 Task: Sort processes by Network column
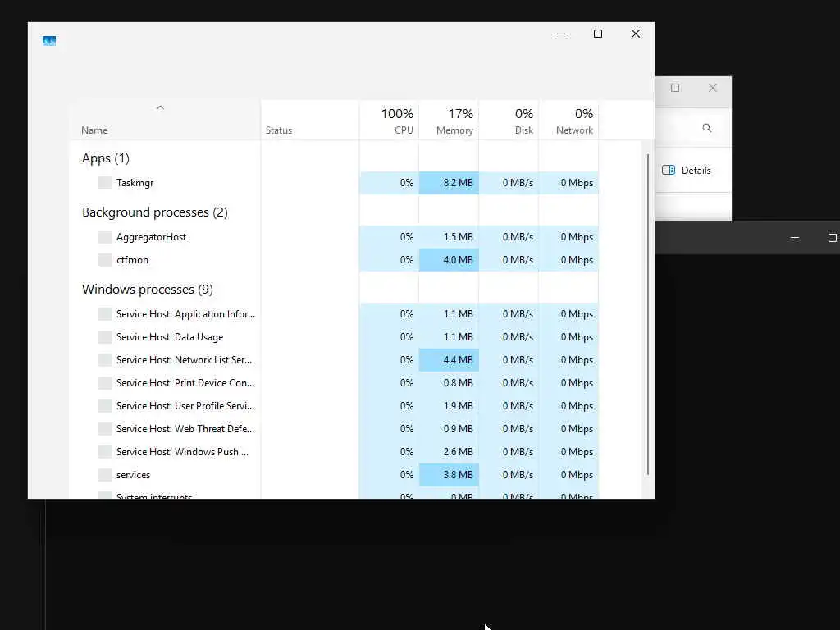(569, 121)
